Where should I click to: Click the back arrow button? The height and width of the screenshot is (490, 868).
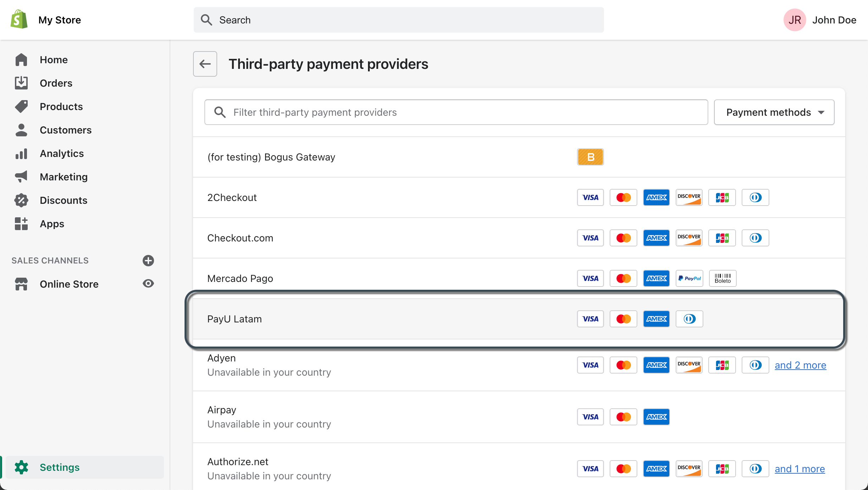205,64
